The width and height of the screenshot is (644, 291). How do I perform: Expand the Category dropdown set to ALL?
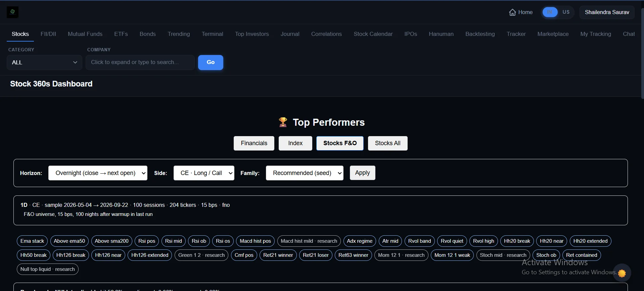tap(44, 62)
